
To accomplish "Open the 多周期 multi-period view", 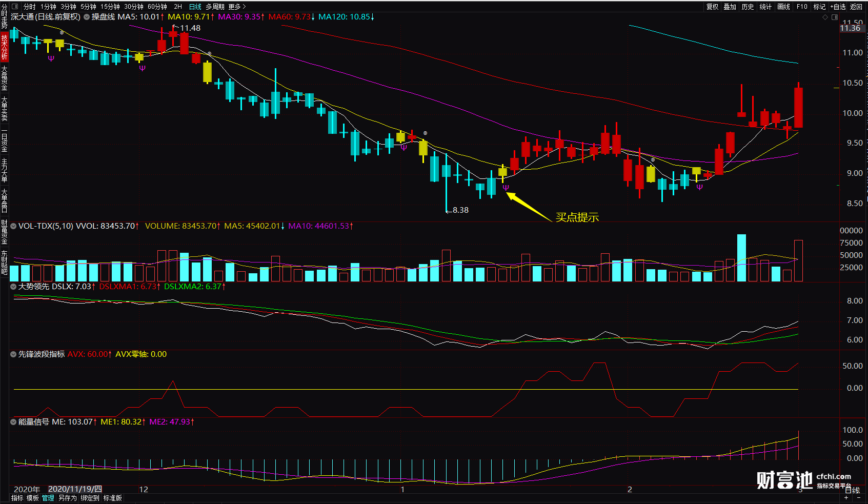I will pyautogui.click(x=215, y=7).
